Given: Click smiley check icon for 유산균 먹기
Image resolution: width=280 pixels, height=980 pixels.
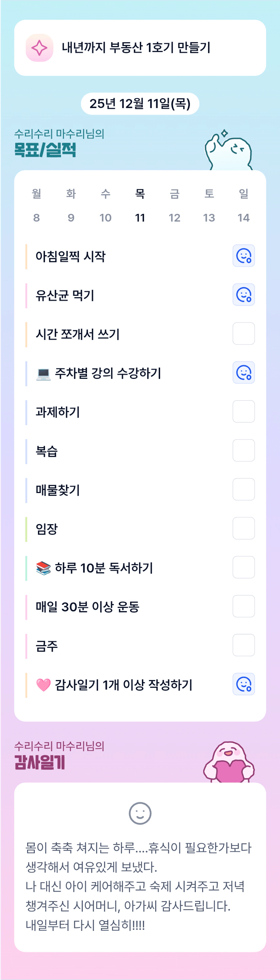Looking at the screenshot, I should [243, 295].
